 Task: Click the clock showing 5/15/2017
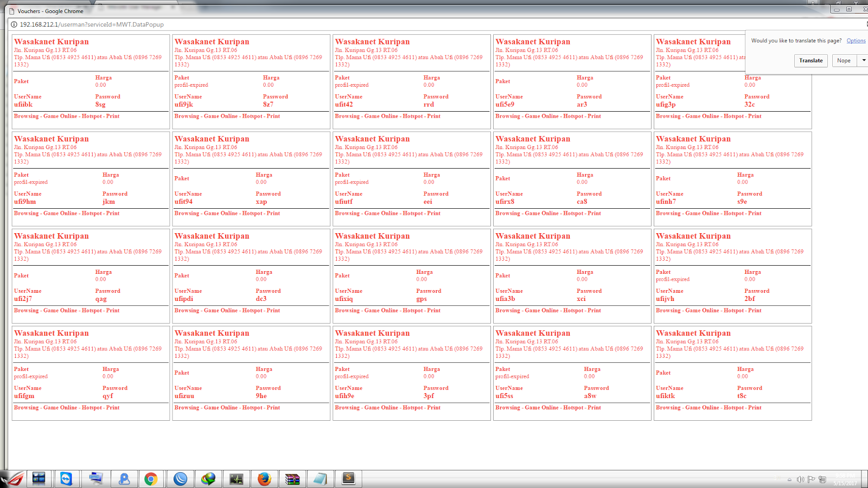coord(846,479)
